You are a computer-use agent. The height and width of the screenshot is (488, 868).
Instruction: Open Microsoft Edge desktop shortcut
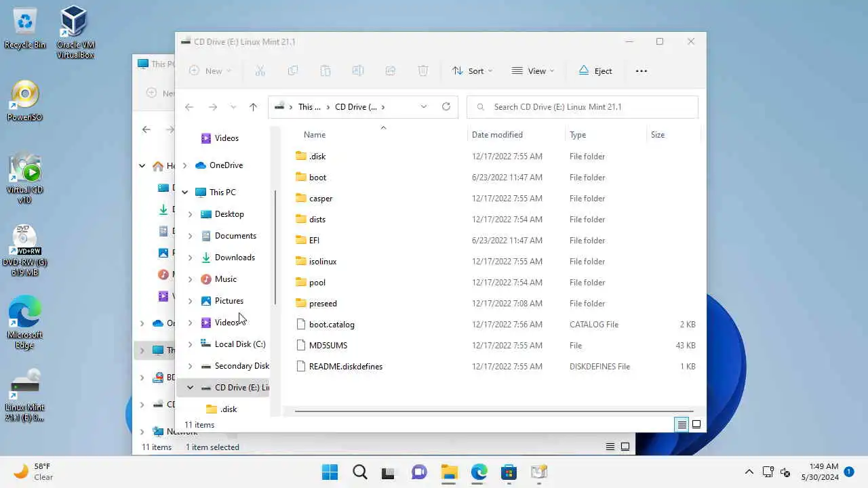25,322
